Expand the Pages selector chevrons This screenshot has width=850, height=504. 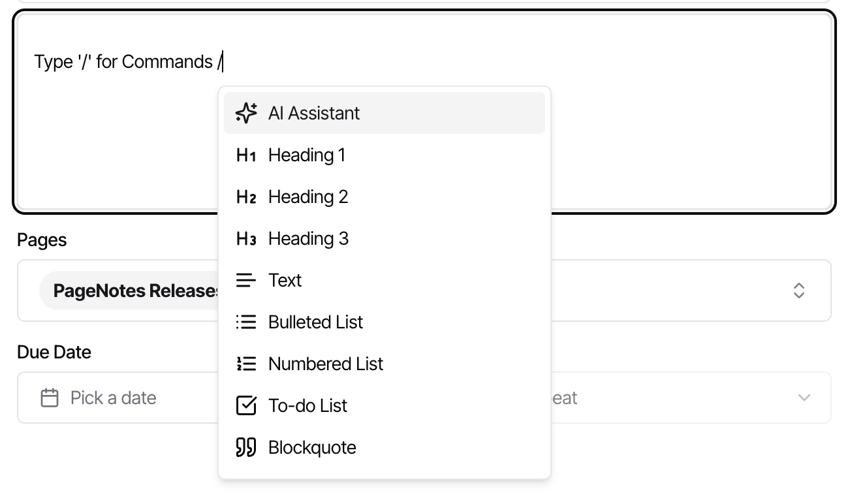(x=798, y=291)
